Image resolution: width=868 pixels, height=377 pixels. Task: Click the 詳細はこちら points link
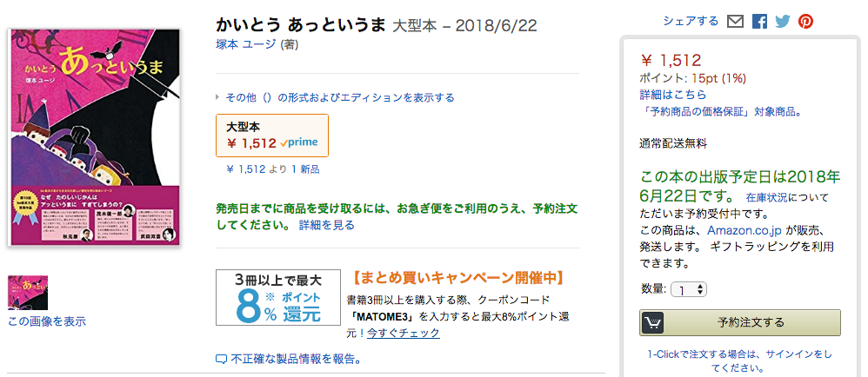click(673, 95)
